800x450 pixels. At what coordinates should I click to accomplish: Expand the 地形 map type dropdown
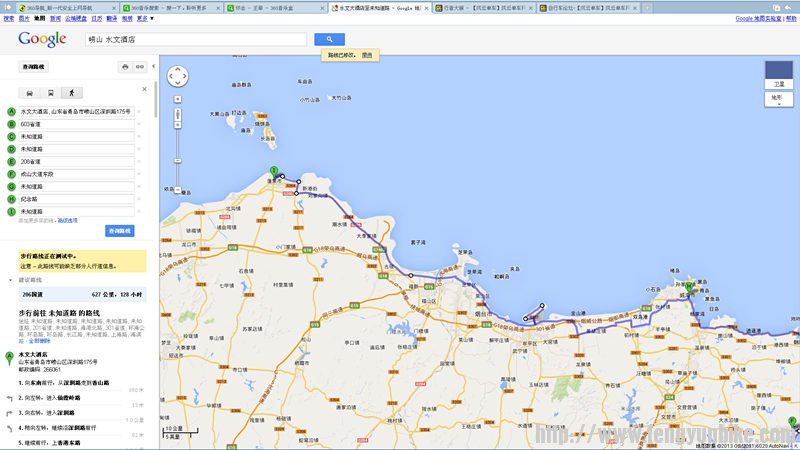coord(778,98)
